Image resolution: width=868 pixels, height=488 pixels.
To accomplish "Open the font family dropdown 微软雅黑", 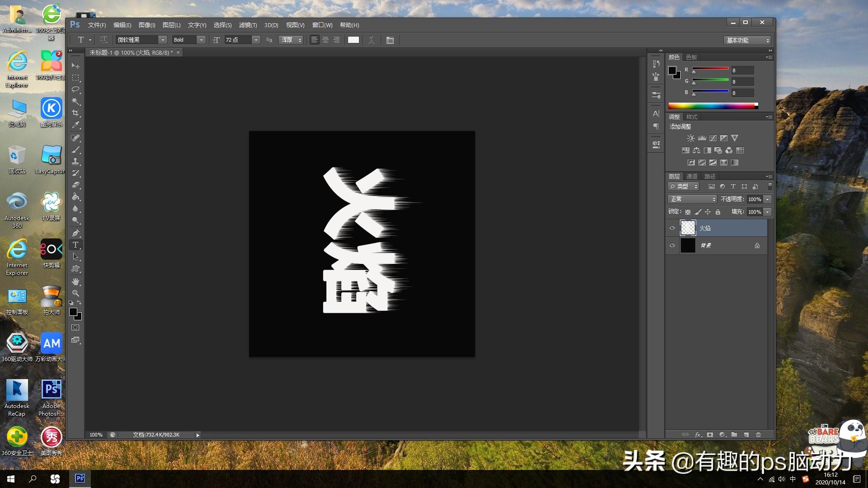I will coord(163,40).
